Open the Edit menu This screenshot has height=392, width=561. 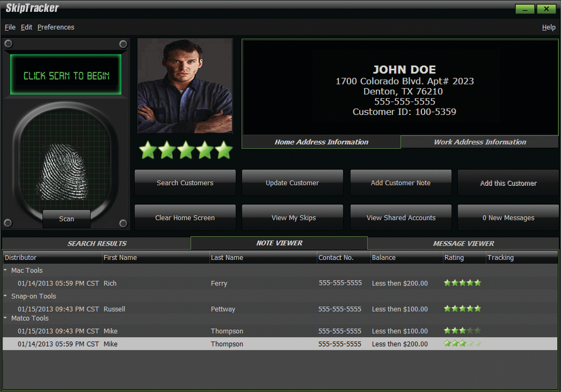point(26,27)
